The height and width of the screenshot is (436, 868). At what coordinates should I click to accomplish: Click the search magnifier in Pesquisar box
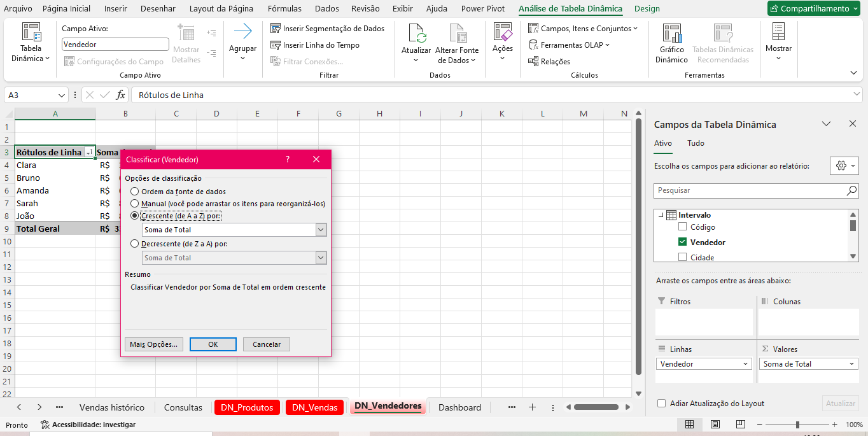(851, 190)
